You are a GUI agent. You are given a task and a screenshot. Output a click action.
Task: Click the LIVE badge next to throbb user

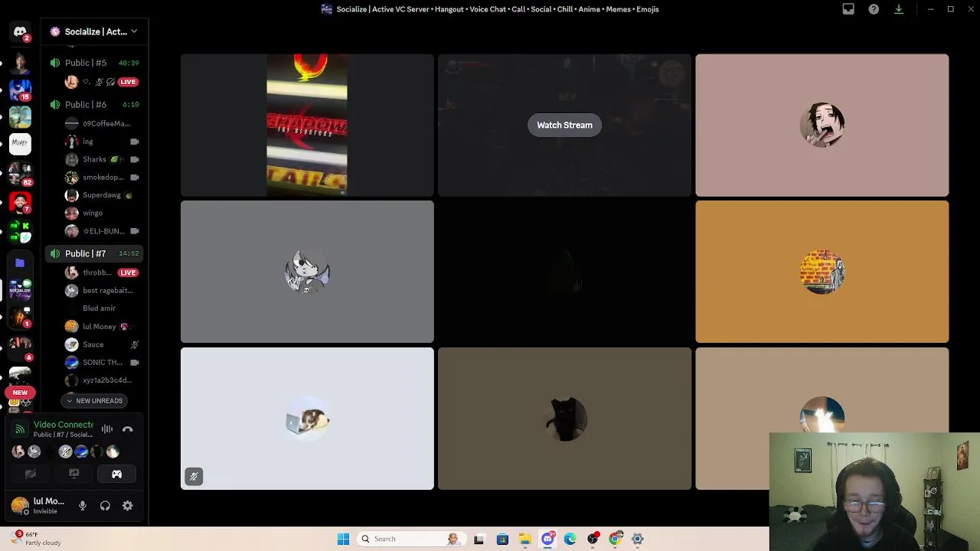128,272
